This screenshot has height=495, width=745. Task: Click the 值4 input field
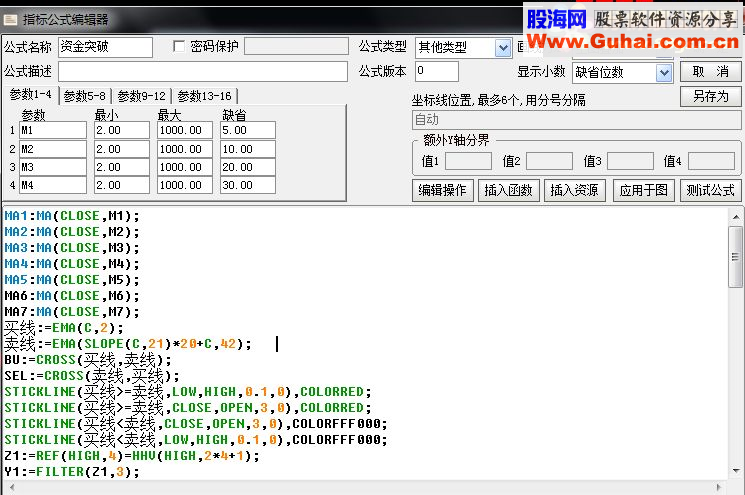coord(711,162)
